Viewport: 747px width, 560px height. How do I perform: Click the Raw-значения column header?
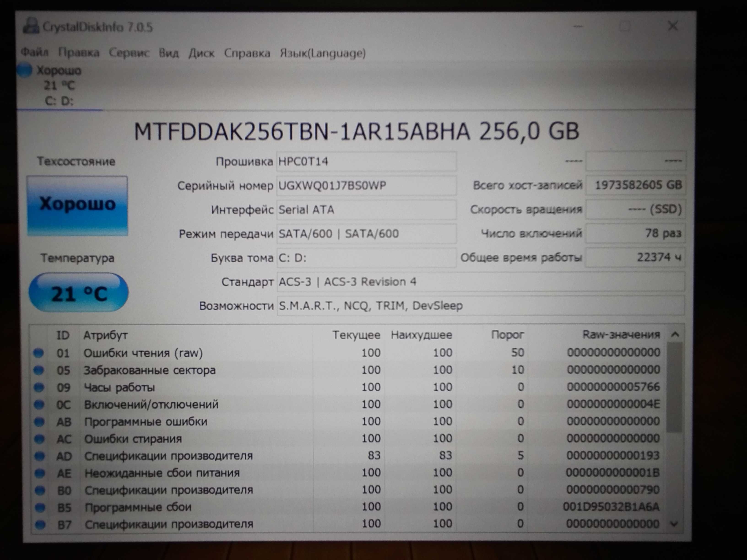621,334
